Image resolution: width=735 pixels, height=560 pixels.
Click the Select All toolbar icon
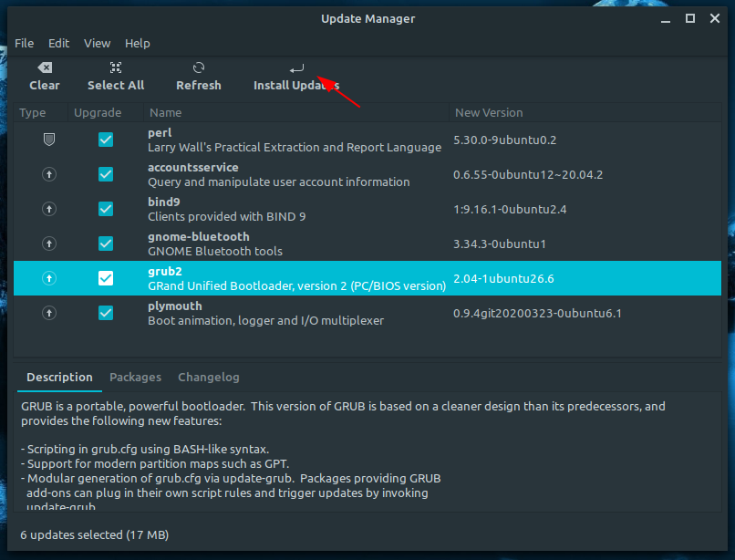point(116,68)
